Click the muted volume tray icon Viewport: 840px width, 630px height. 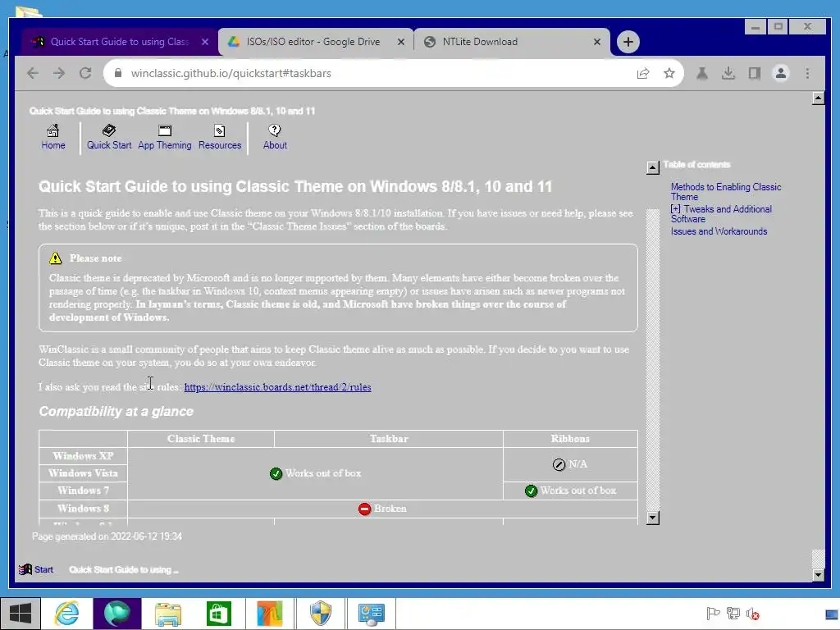pos(753,614)
